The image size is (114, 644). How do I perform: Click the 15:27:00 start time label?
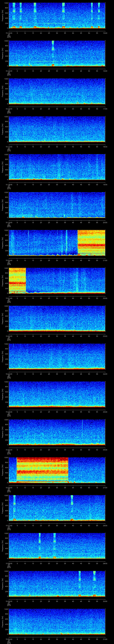[x=9, y=525]
